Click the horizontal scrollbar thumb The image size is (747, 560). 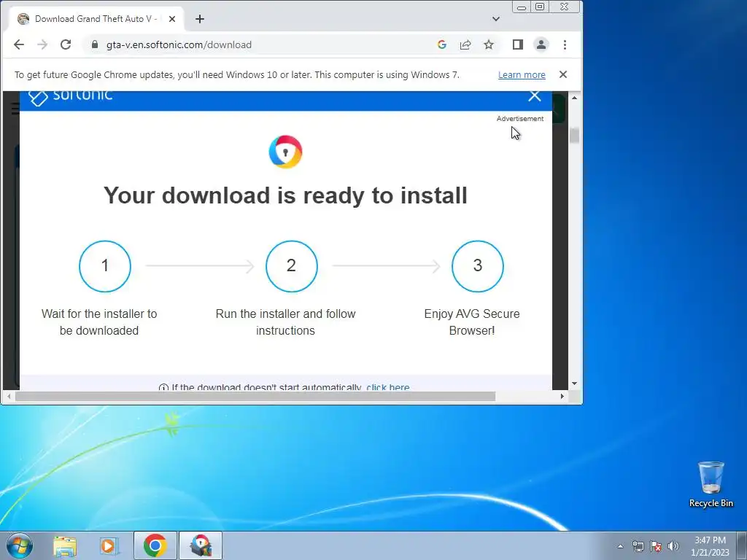255,396
